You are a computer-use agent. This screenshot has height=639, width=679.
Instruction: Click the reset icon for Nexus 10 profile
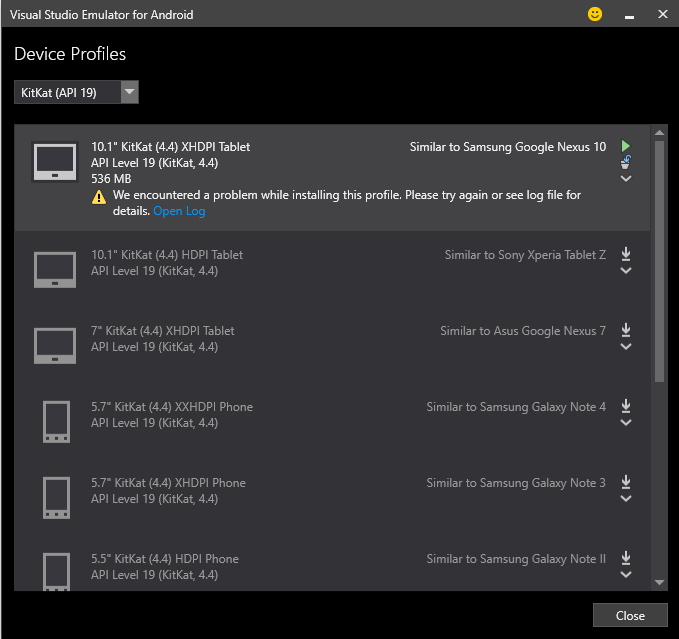(x=626, y=162)
